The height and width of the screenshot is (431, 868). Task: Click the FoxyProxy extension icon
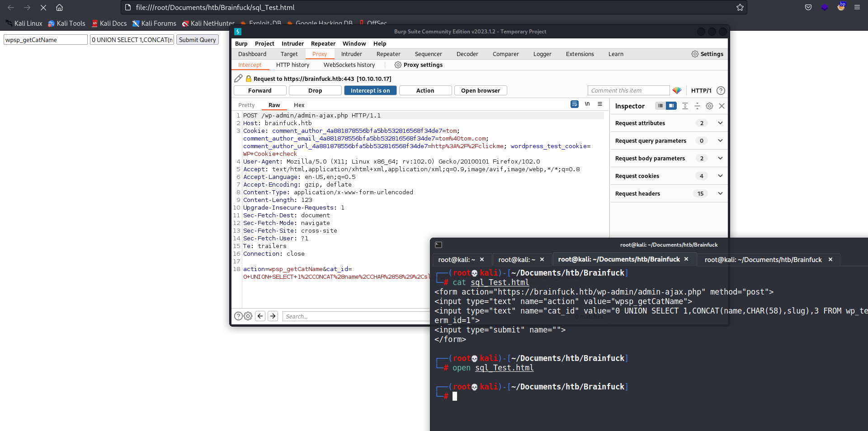(841, 7)
